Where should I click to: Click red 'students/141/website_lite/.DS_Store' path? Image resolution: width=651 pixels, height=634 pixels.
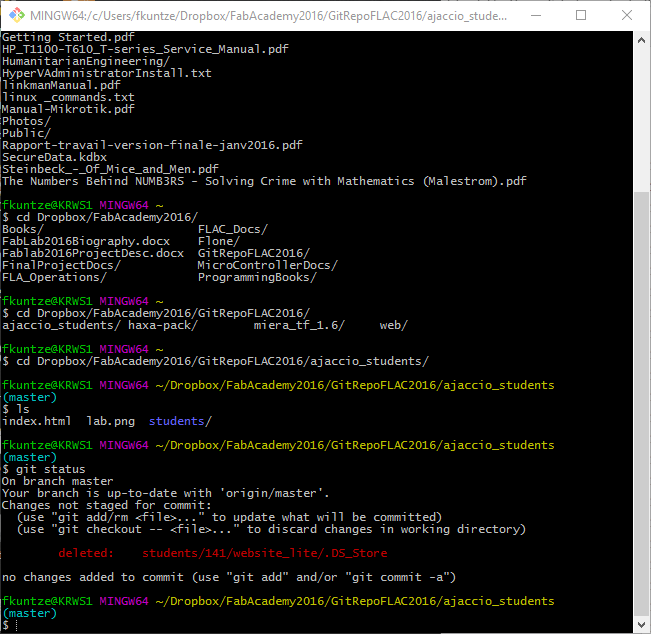[x=264, y=553]
